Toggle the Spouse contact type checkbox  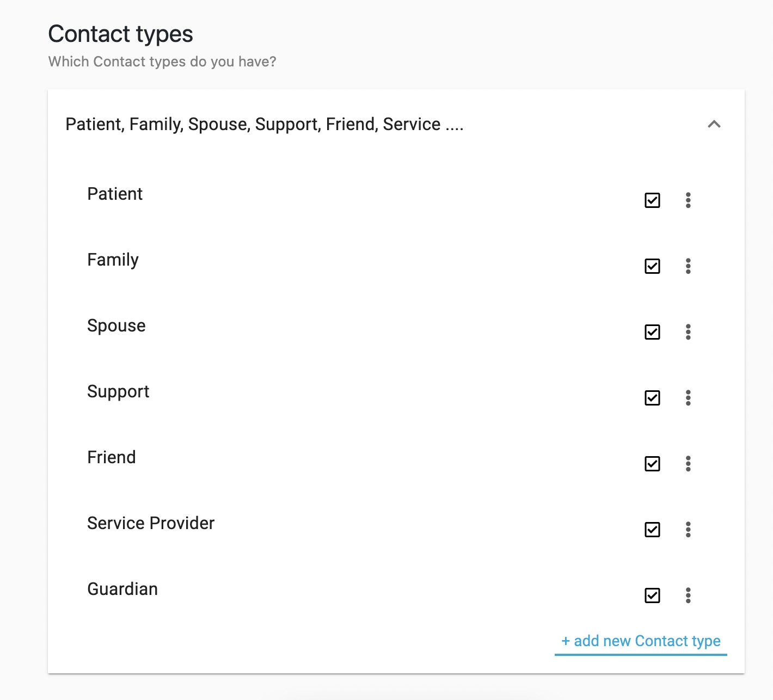(x=652, y=332)
